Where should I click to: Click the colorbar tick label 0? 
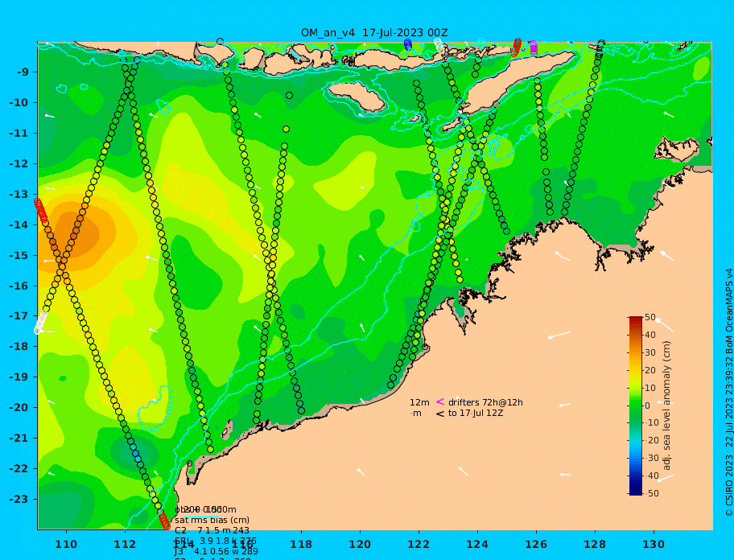pos(648,406)
